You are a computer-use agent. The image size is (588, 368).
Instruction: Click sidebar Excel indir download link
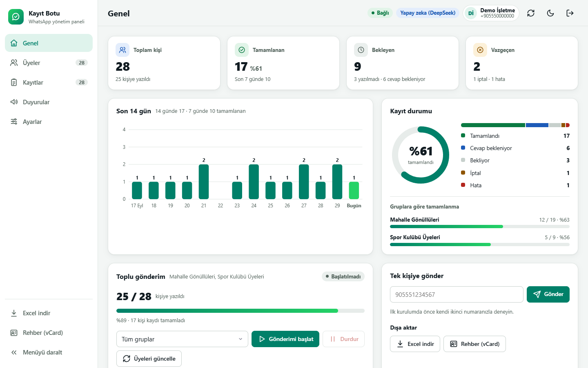click(49, 313)
